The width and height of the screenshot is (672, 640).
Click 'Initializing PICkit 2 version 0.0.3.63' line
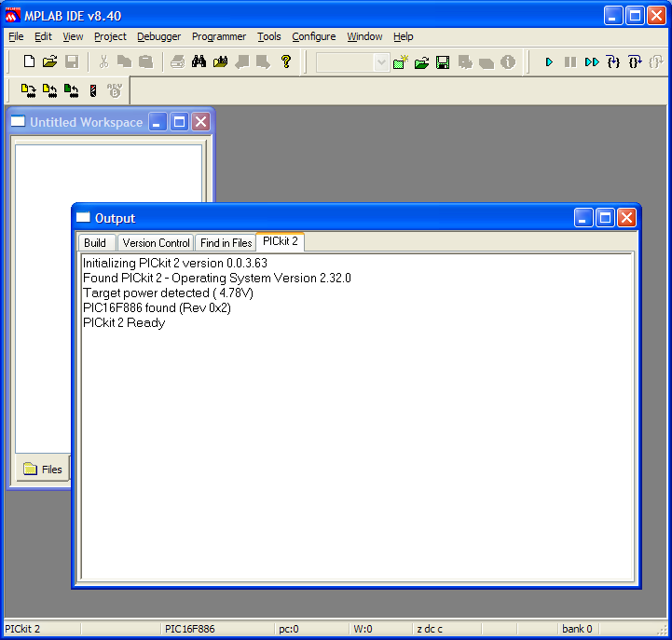175,263
